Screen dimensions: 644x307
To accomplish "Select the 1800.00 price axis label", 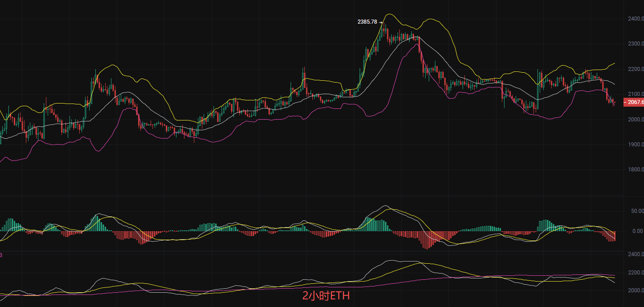I will tap(635, 170).
